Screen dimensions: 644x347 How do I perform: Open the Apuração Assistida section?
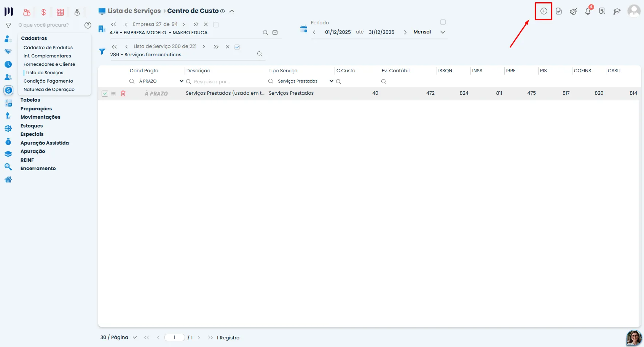click(45, 143)
